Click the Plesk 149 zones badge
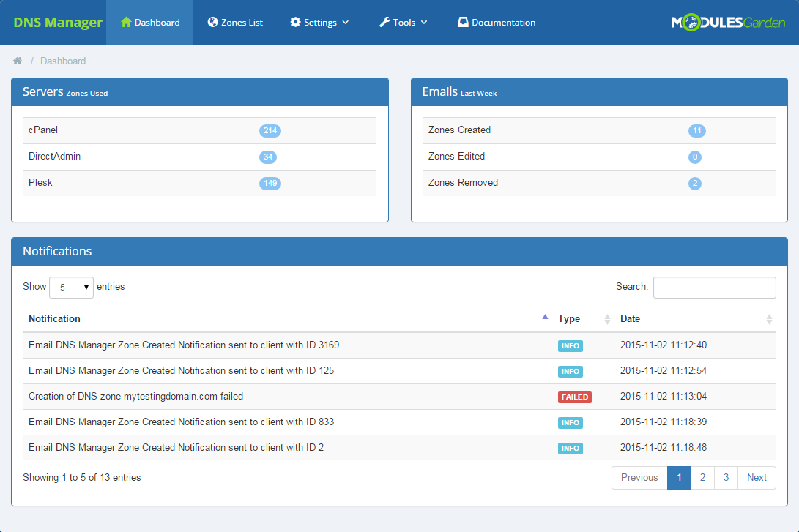799x532 pixels. (270, 183)
